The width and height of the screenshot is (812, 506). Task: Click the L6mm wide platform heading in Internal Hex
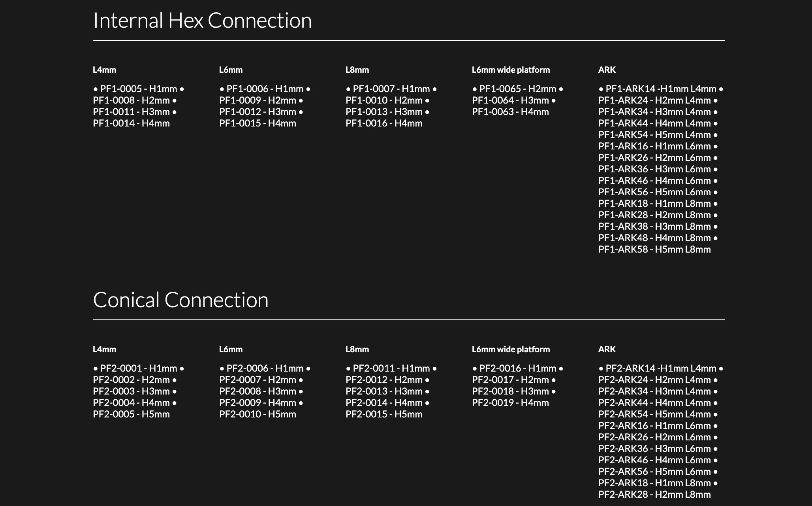pos(511,70)
